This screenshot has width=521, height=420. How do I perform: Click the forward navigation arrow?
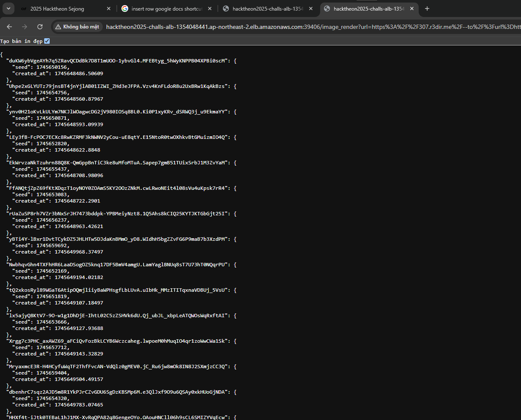click(25, 27)
